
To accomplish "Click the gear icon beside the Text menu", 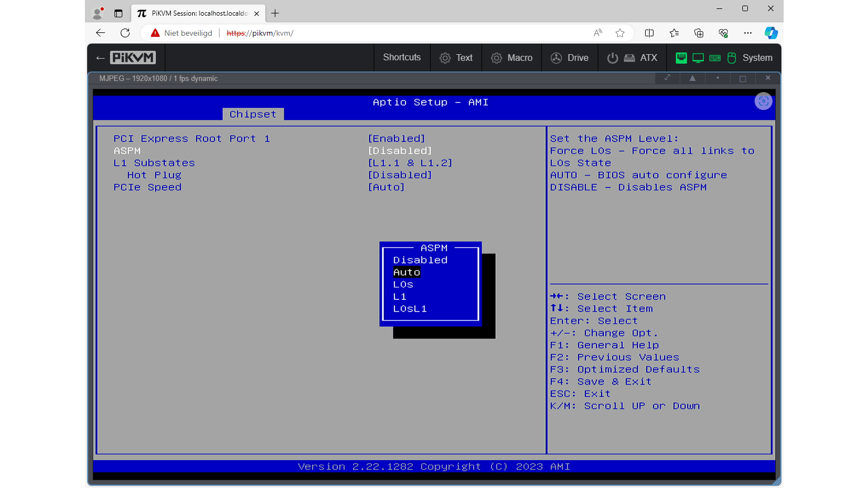I will (445, 58).
